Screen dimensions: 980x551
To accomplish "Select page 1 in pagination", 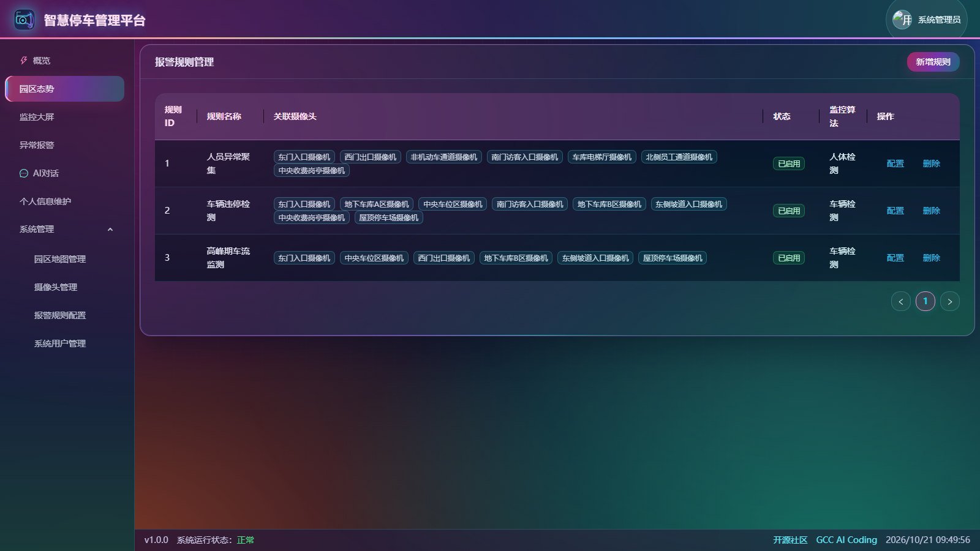I will tap(925, 301).
